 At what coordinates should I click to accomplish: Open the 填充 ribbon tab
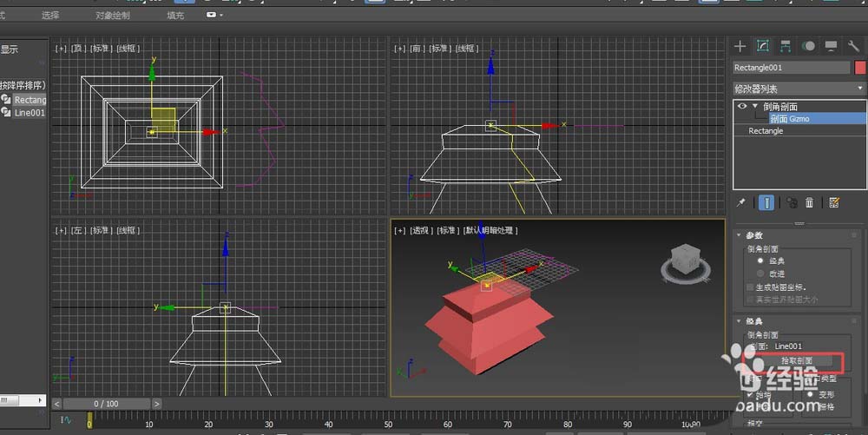(x=175, y=16)
